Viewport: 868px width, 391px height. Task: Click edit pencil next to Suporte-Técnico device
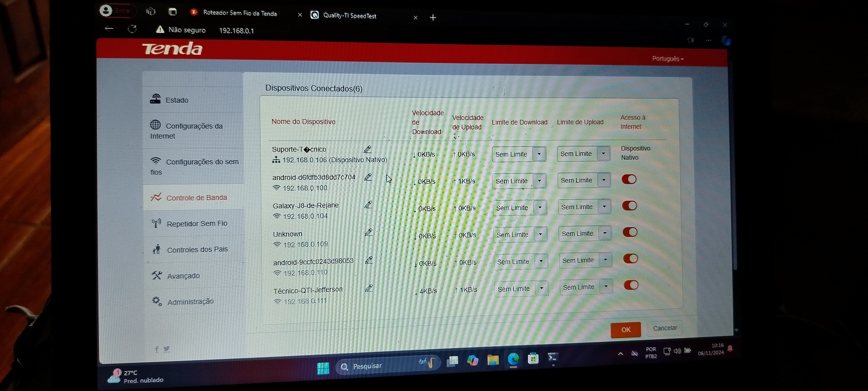coord(367,149)
